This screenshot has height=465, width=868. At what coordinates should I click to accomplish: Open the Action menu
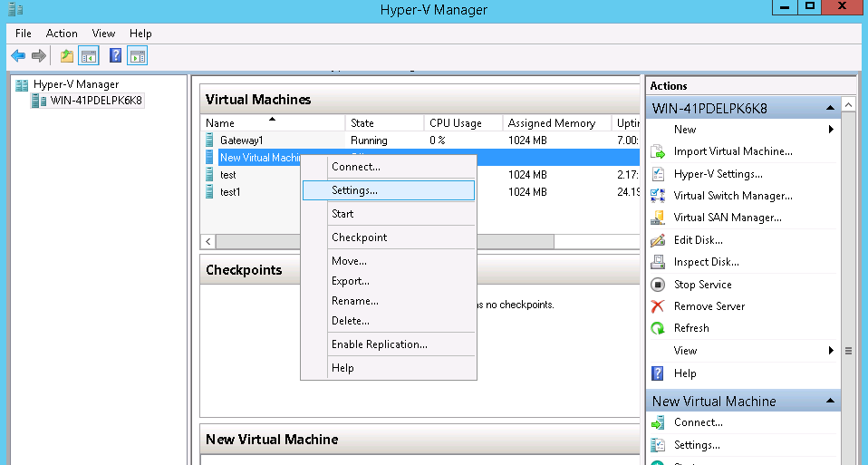coord(62,34)
